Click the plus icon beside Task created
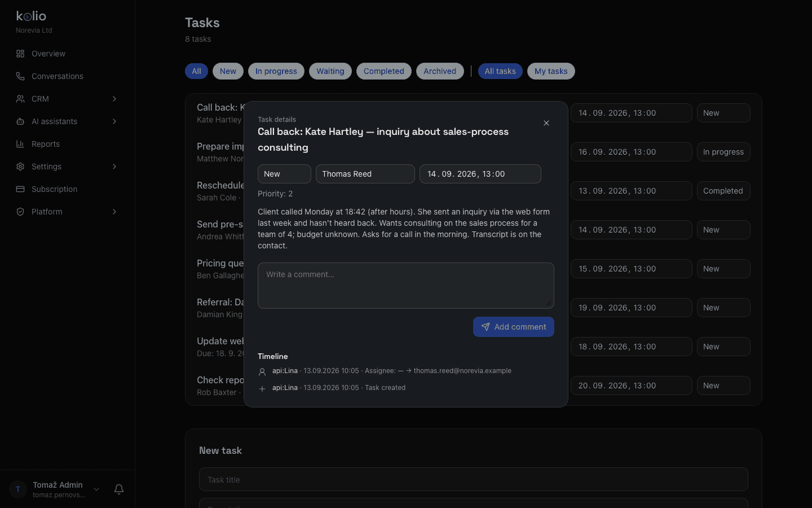 (262, 389)
